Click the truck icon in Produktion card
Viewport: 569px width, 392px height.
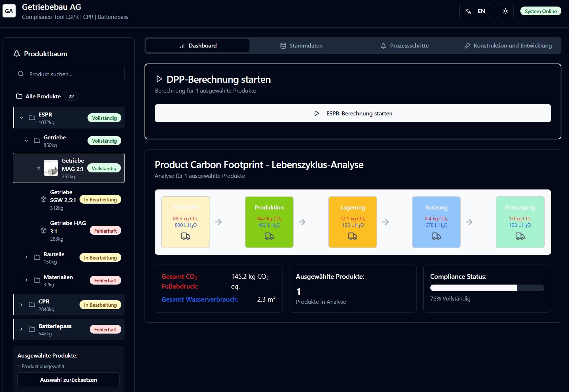[x=269, y=236]
